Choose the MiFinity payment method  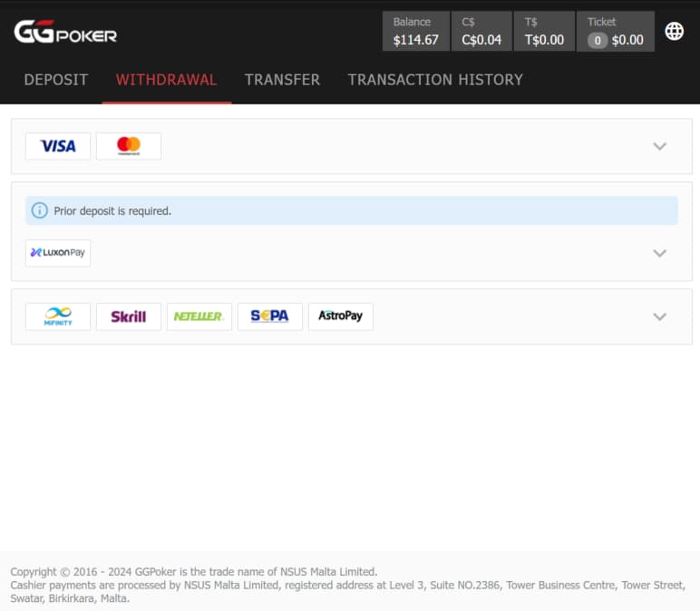[58, 316]
